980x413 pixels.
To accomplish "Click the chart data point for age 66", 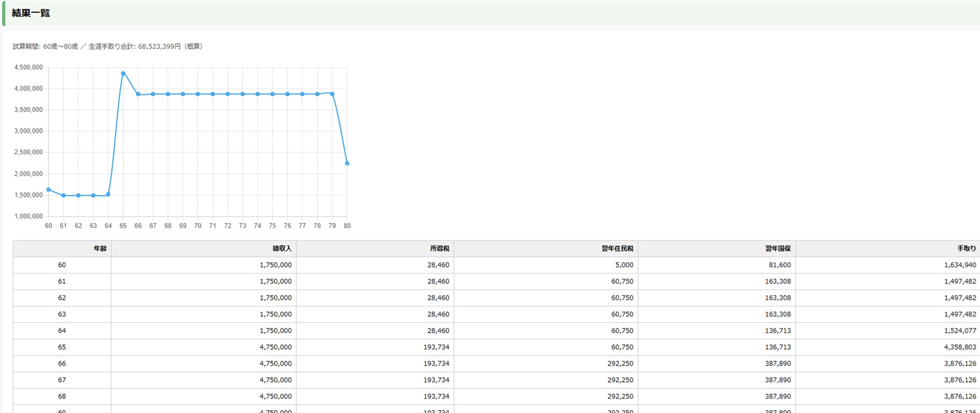I will pyautogui.click(x=138, y=94).
